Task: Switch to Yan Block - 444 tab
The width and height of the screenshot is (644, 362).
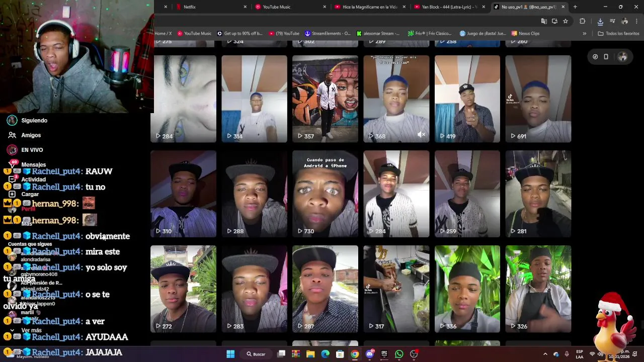Action: click(x=445, y=7)
